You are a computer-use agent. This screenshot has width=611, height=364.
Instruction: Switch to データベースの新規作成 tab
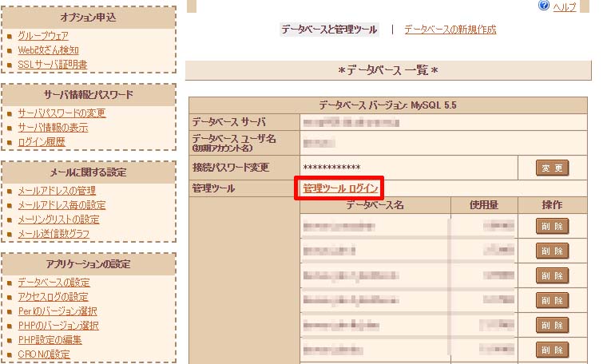click(450, 30)
